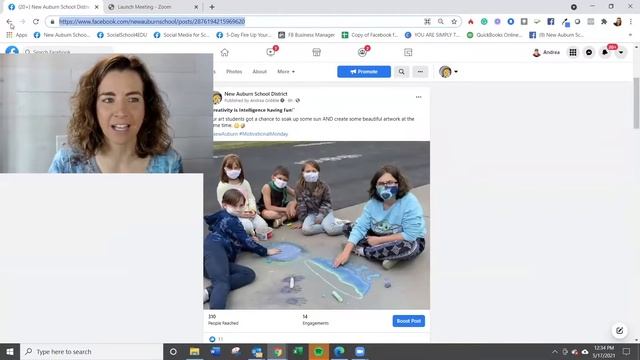
Task: Open New Auburn School District page name
Action: coord(256,94)
